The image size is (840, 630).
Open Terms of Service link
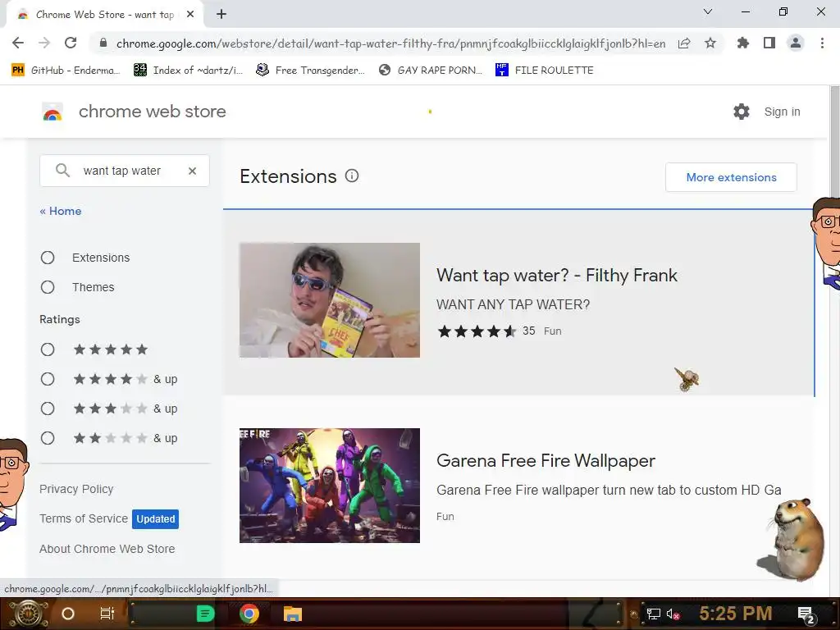point(84,518)
